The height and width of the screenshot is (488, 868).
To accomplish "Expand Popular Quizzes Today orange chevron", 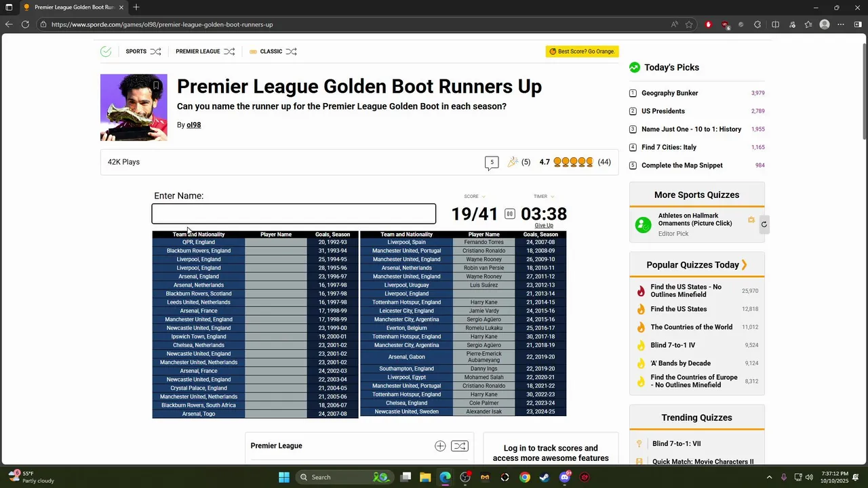I will point(744,265).
